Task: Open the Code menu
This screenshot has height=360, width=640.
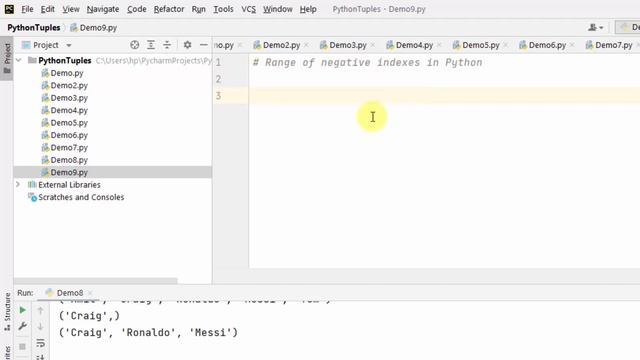Action: [137, 9]
